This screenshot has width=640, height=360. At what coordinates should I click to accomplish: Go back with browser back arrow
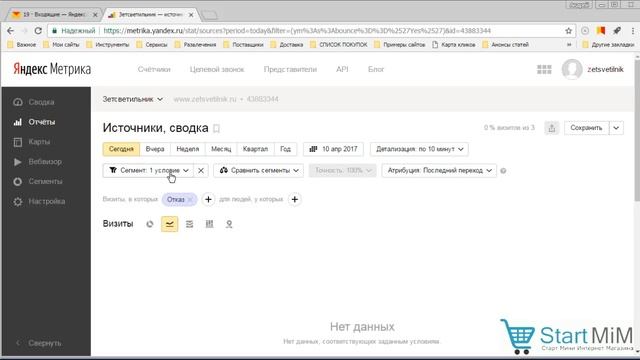click(11, 31)
